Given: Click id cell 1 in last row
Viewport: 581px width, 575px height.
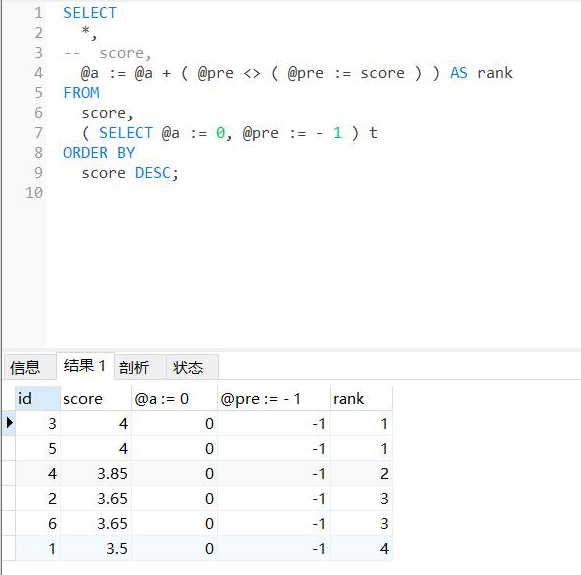Looking at the screenshot, I should click(x=37, y=548).
